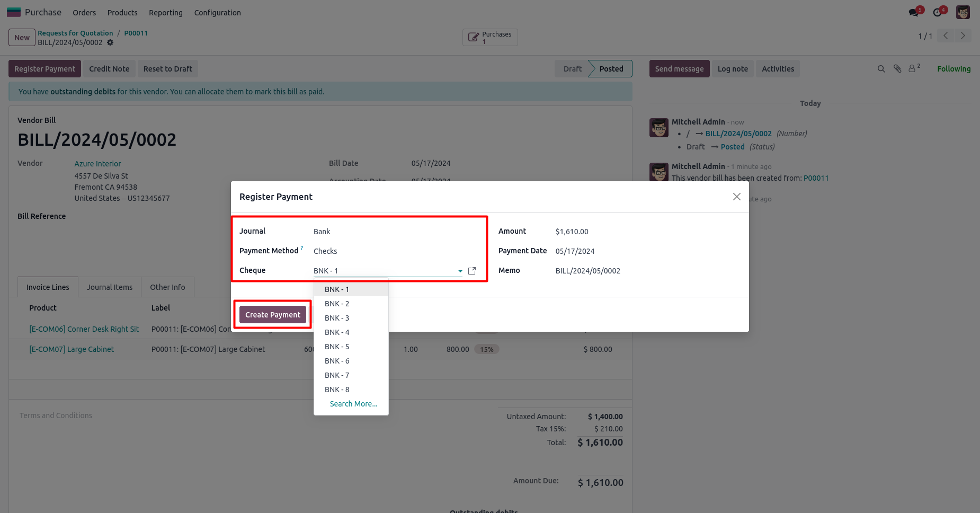980x513 pixels.
Task: Select BNK - 5 from list
Action: point(351,347)
